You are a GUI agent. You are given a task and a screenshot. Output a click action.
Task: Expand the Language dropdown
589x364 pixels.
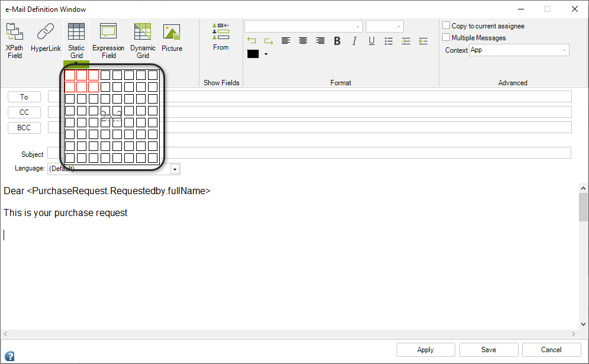click(175, 169)
